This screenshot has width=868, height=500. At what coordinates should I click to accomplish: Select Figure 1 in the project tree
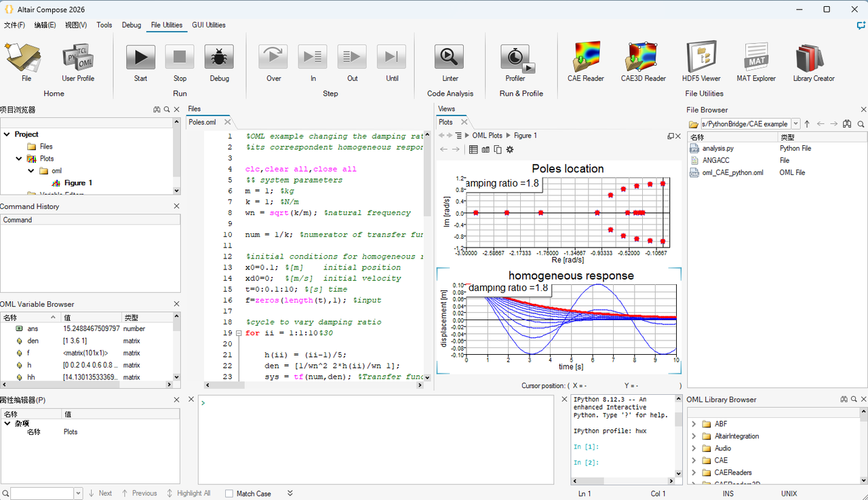click(x=78, y=182)
